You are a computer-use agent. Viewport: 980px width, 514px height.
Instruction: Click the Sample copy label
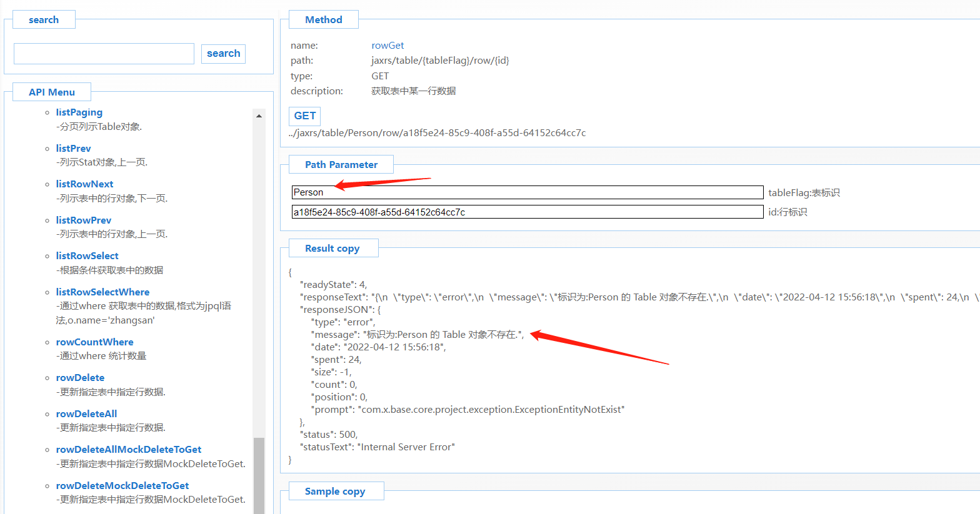click(334, 492)
